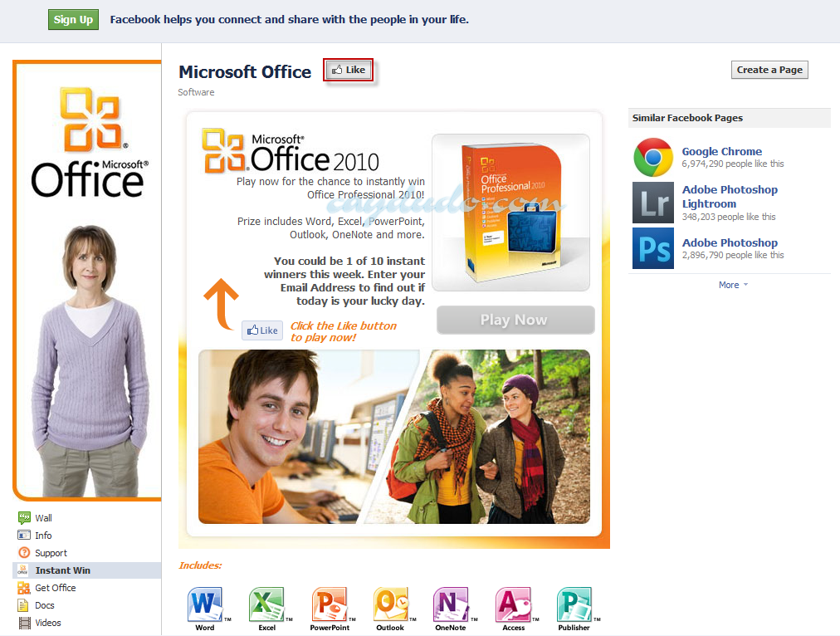Open the Google Chrome page logo
This screenshot has height=636, width=840.
(653, 158)
